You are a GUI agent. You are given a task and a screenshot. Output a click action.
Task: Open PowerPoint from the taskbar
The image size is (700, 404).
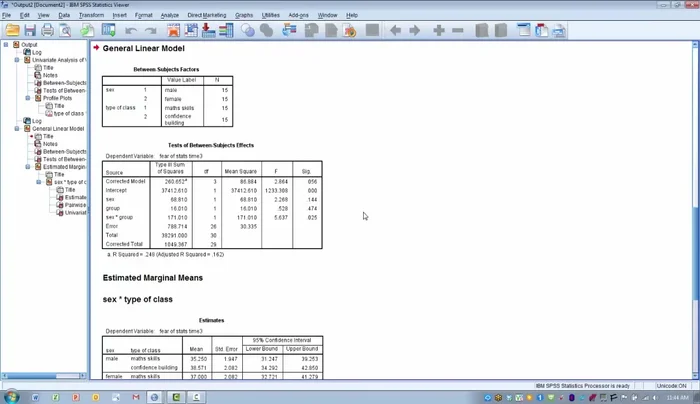[75, 397]
